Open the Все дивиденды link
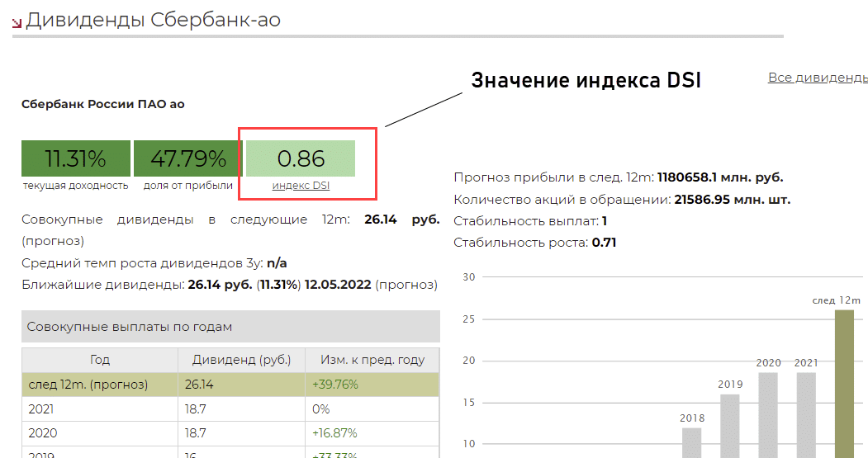Viewport: 868px width, 458px height. (817, 78)
